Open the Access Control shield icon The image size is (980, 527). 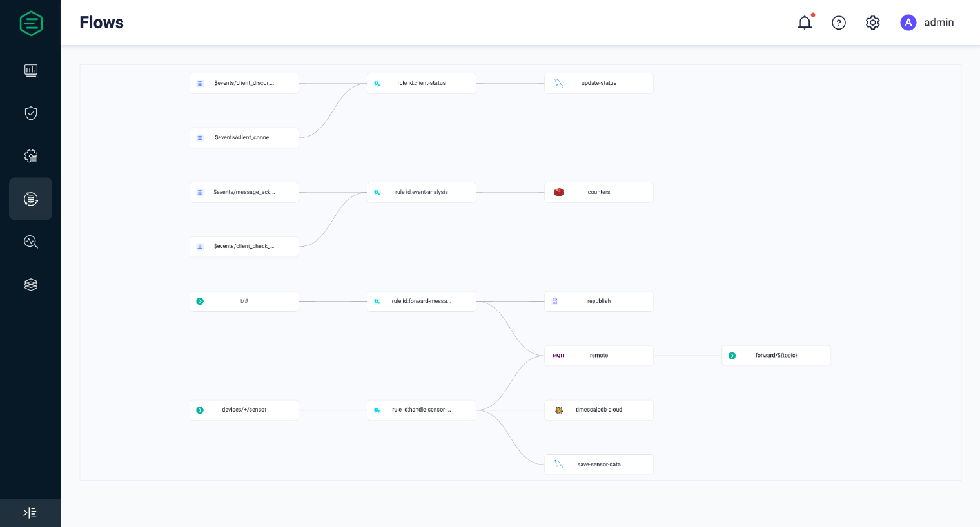tap(31, 113)
